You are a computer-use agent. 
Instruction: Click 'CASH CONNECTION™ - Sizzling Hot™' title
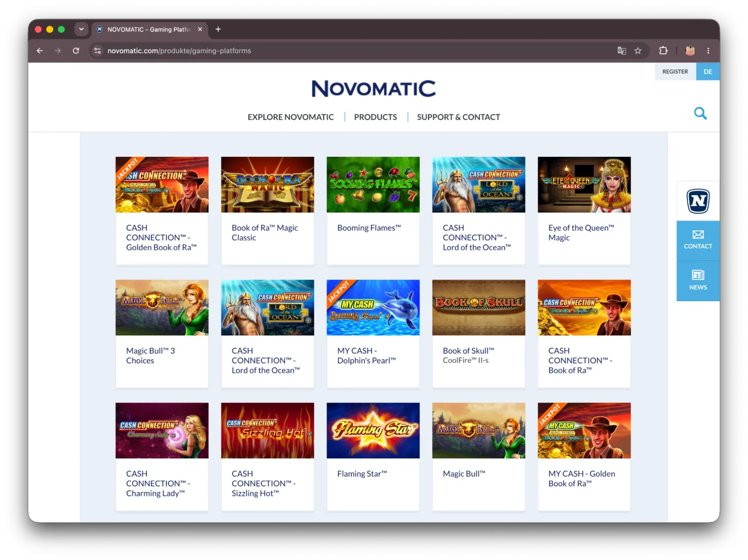click(x=264, y=483)
